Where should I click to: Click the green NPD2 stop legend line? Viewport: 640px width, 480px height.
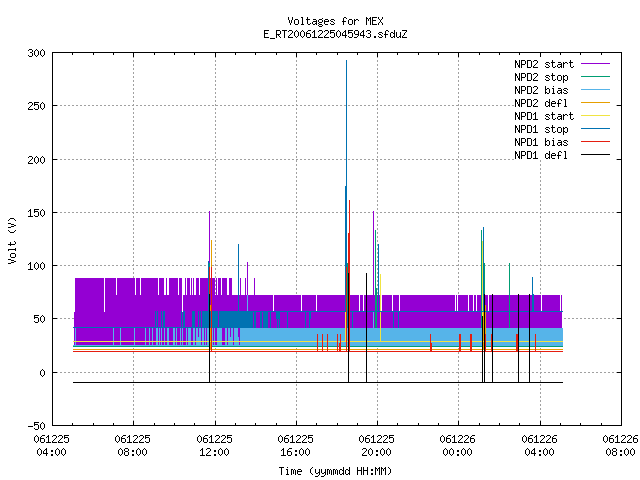(595, 77)
